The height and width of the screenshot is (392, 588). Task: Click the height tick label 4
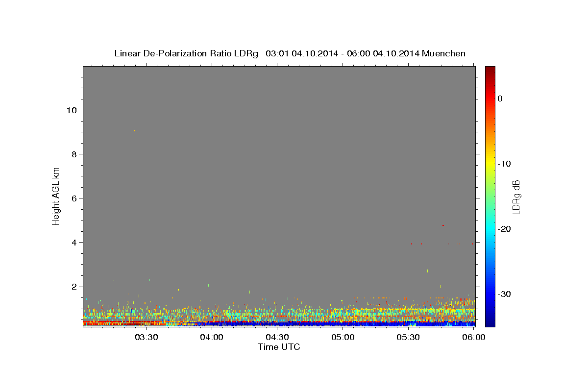click(73, 243)
